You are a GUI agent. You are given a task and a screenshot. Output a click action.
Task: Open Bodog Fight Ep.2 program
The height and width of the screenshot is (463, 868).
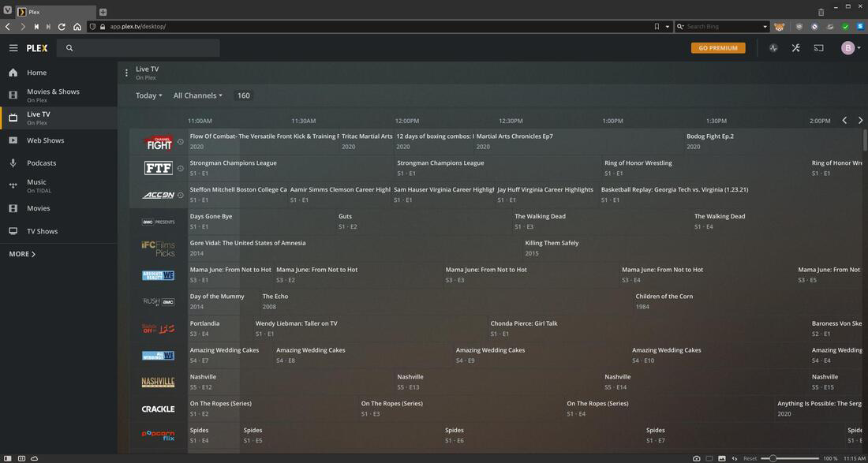(773, 142)
